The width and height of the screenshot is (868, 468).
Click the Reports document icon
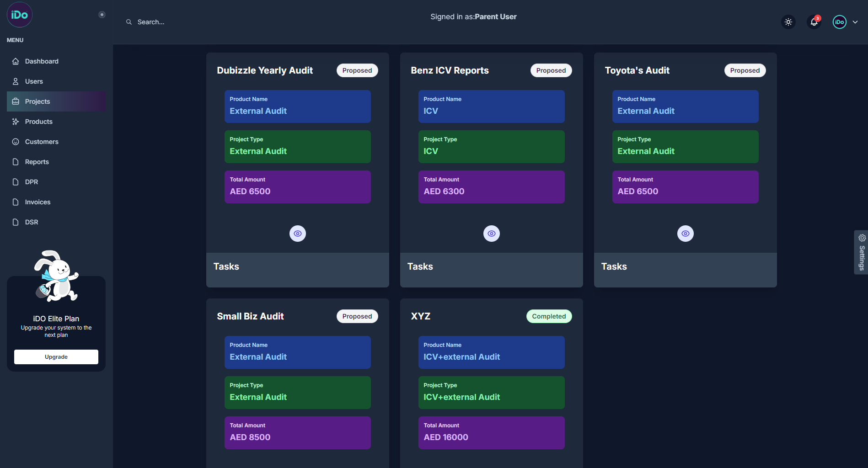click(16, 162)
